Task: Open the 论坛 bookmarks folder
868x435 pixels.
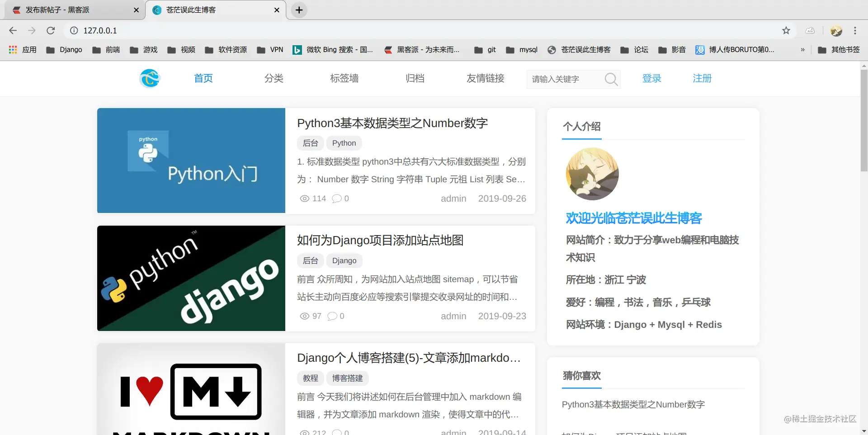Action: tap(634, 50)
